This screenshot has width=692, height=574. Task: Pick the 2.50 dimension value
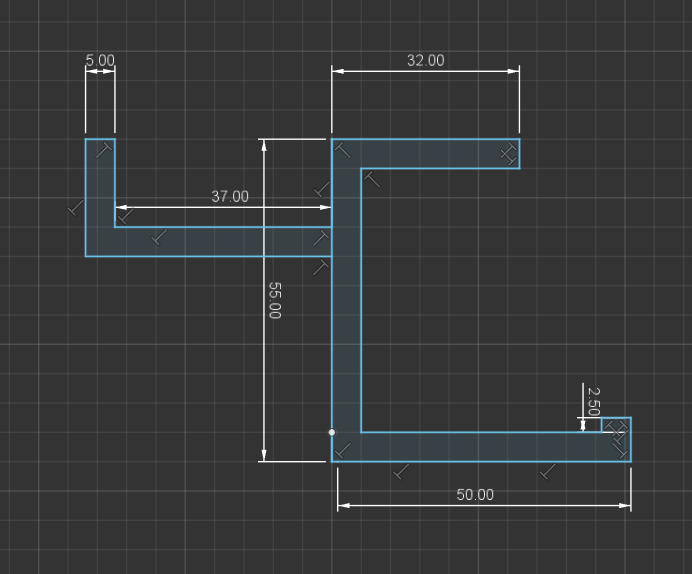point(594,401)
